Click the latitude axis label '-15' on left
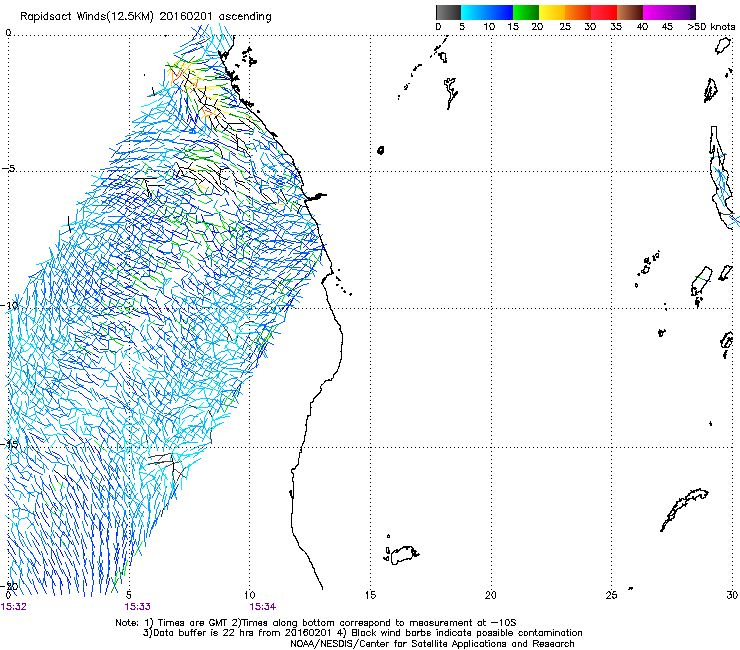This screenshot has width=740, height=650. pos(10,444)
